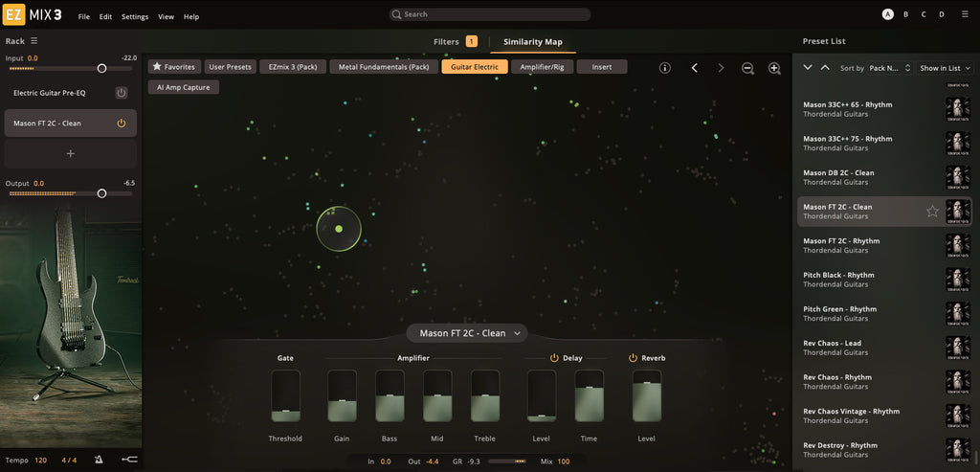Select A/B state C

coord(924,13)
